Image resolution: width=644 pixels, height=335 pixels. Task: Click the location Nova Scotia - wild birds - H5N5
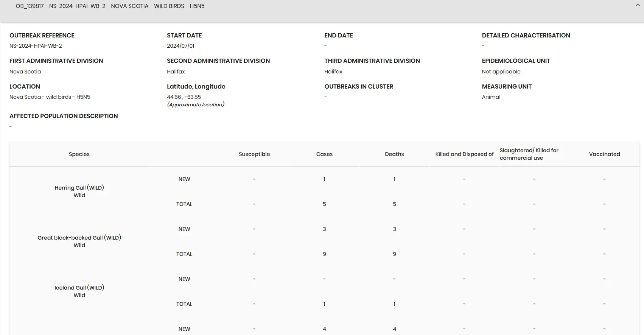click(x=50, y=97)
